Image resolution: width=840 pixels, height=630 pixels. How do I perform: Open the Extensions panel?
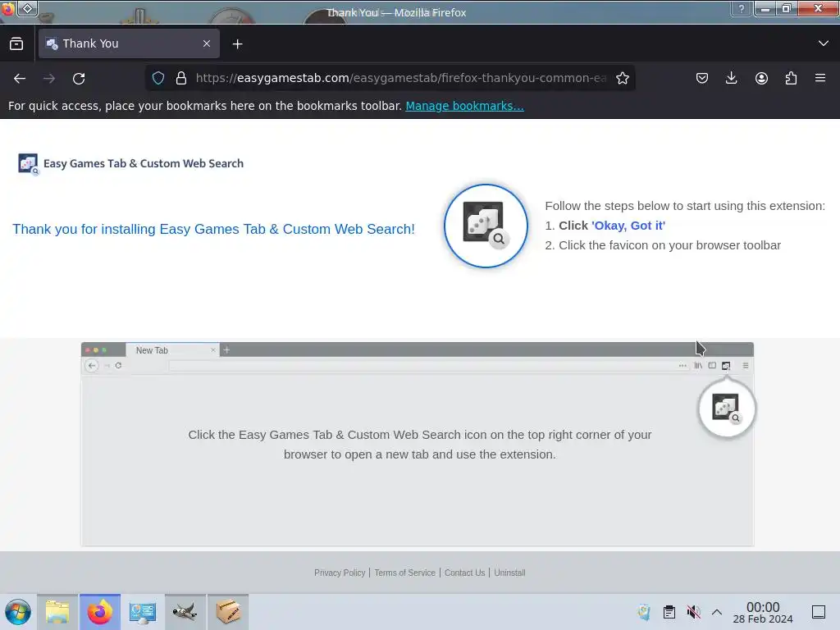point(791,78)
